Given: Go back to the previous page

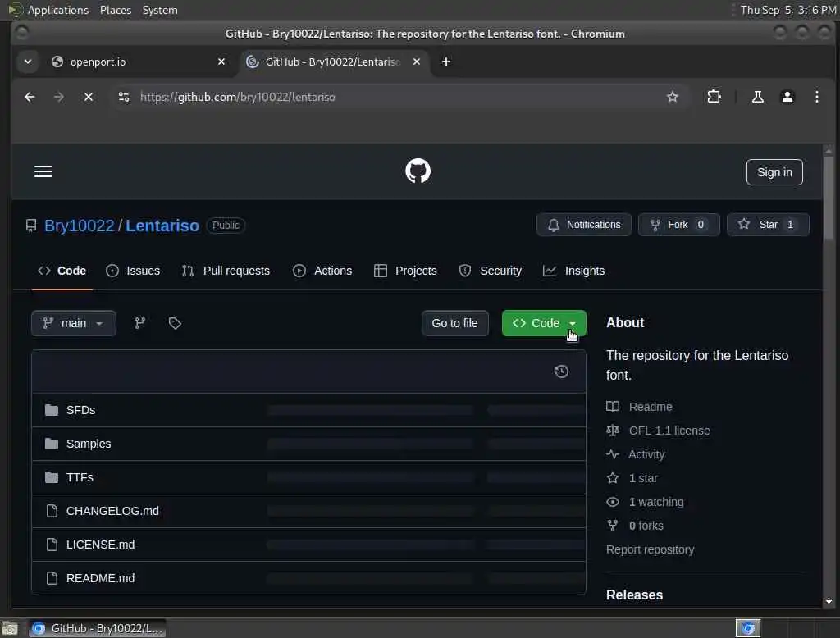Looking at the screenshot, I should pos(30,97).
